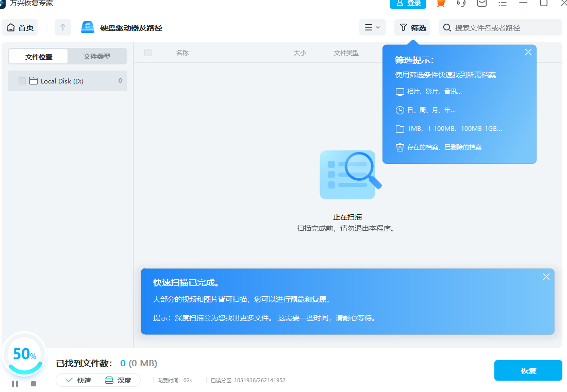Open the title bar list menu icon

point(503,4)
